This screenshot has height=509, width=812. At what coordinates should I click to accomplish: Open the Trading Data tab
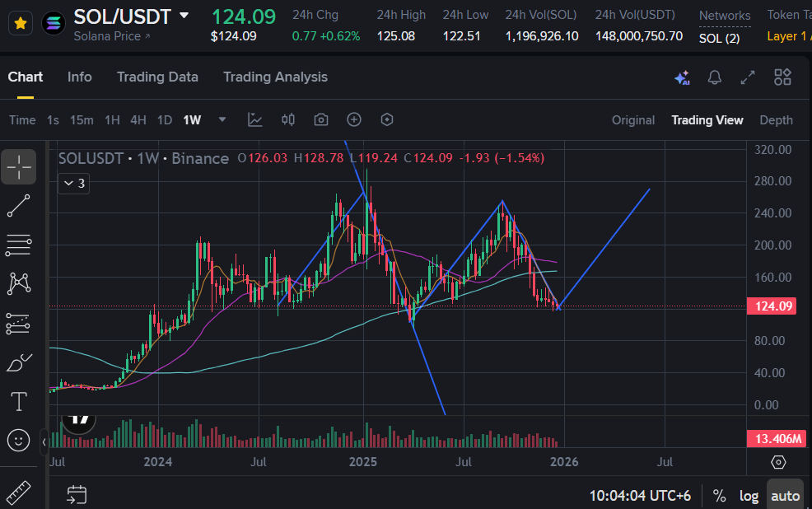pos(157,77)
